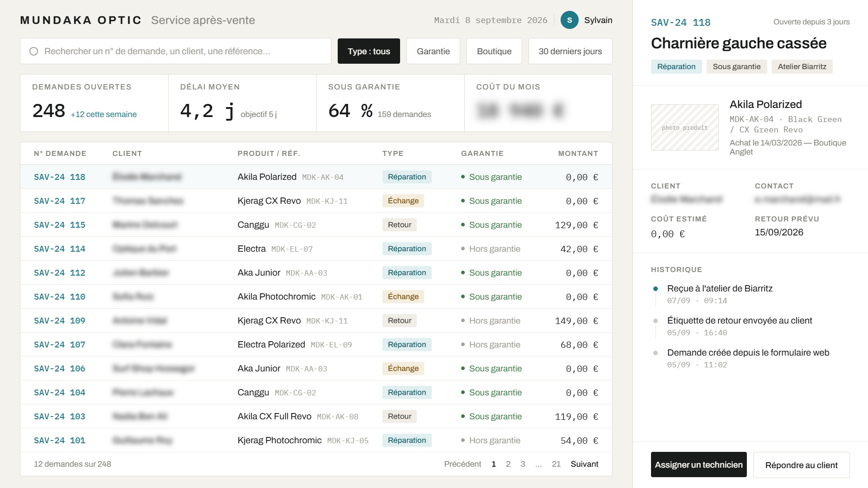This screenshot has height=488, width=868.
Task: Focus the request search field
Action: 175,51
